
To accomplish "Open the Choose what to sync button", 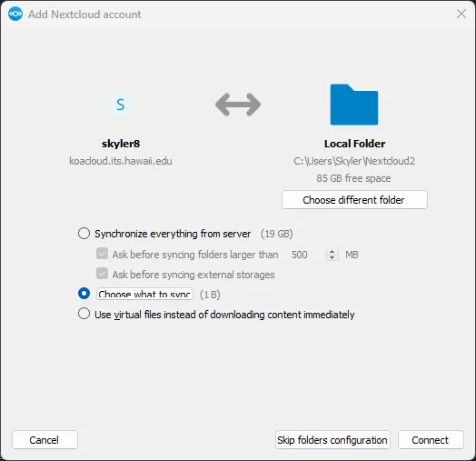I will pos(144,294).
